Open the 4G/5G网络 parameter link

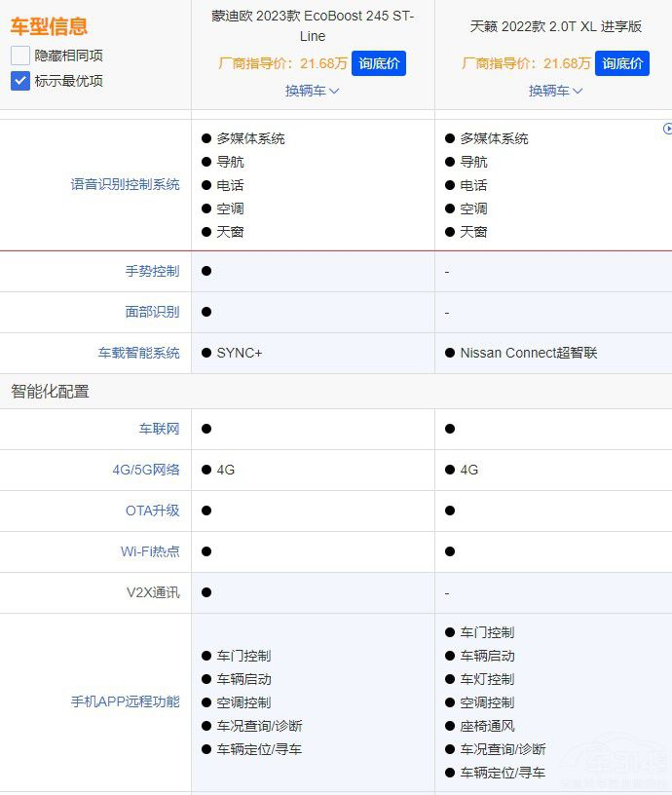click(146, 470)
